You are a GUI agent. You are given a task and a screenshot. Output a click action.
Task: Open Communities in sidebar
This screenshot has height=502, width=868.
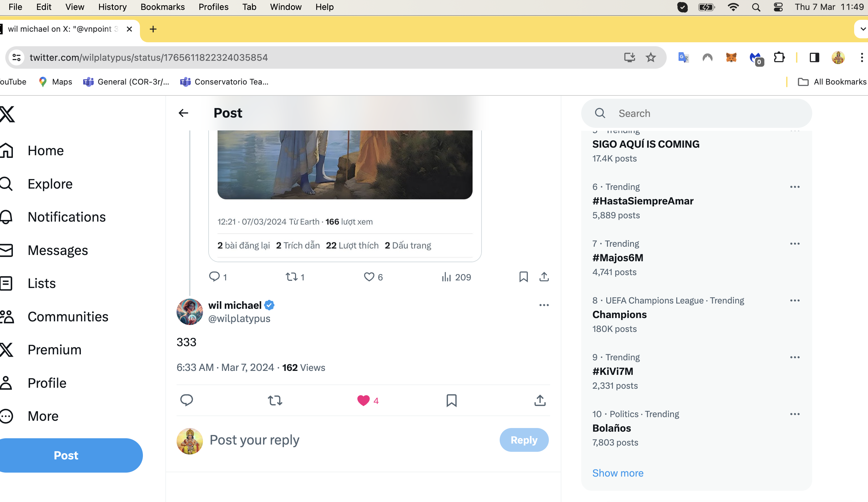click(54, 316)
